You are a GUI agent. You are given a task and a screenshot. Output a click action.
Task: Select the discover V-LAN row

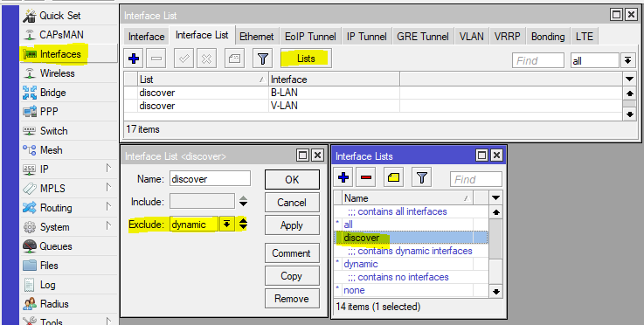[374, 106]
